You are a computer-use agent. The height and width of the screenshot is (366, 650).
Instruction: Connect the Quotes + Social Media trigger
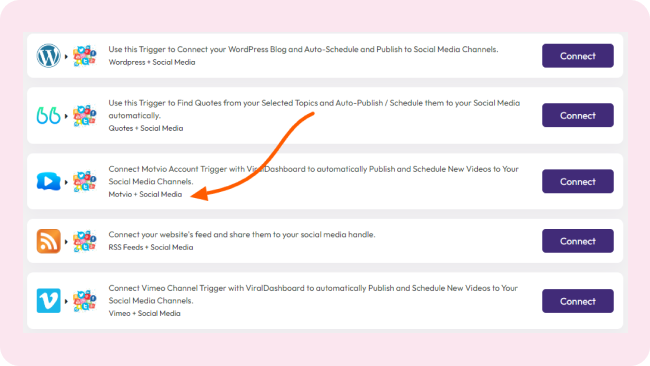577,115
